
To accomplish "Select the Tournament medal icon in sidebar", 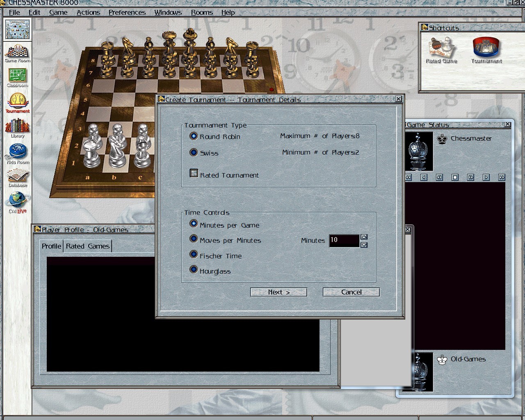I will [18, 103].
